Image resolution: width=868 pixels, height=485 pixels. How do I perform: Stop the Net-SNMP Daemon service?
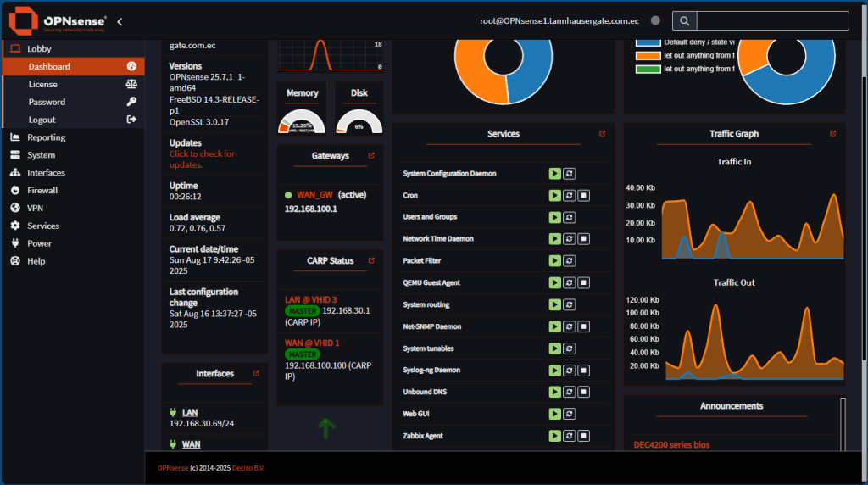coord(585,326)
